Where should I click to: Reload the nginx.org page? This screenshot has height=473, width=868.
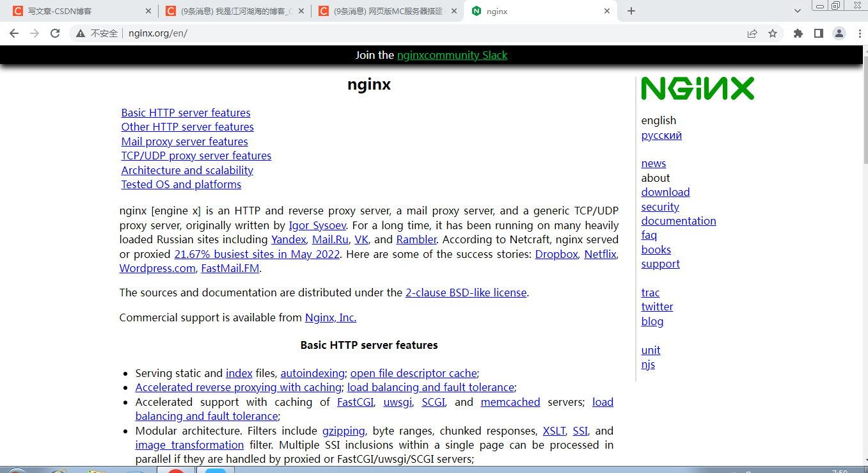55,33
